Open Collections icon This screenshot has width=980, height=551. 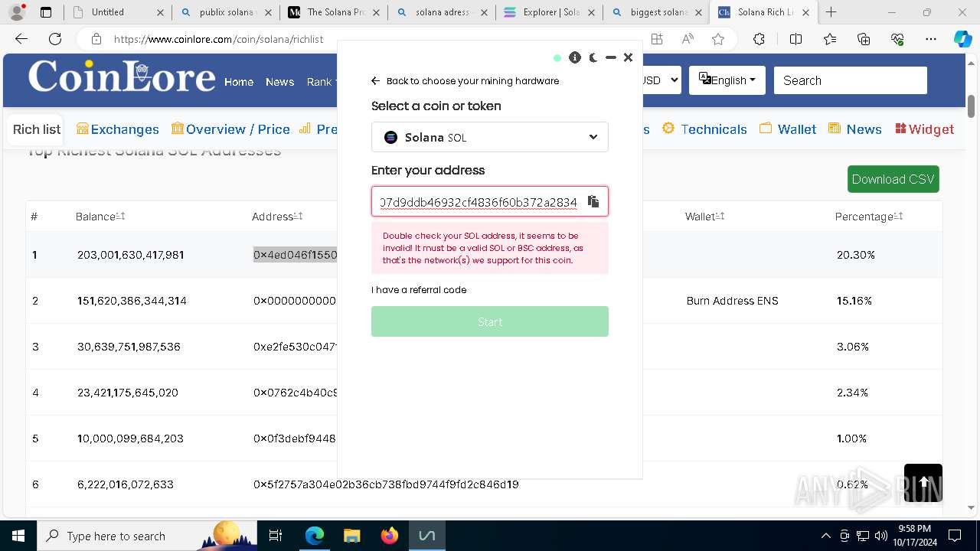coord(864,39)
